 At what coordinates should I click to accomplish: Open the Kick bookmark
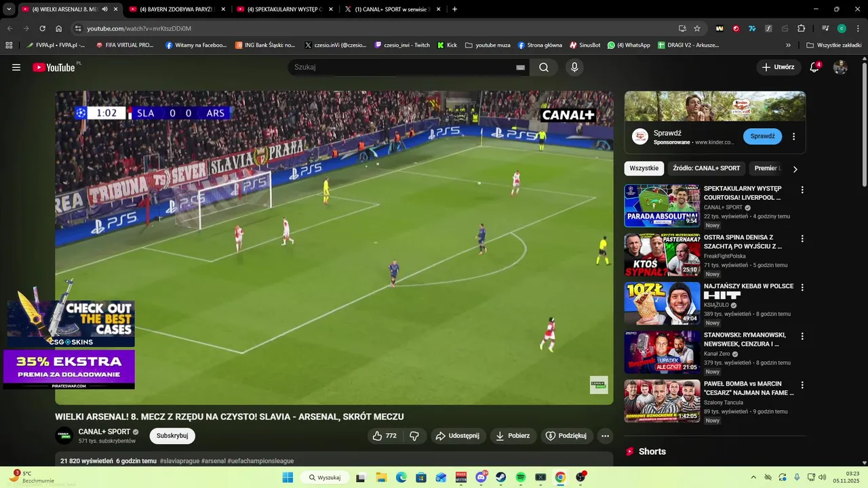click(x=447, y=45)
